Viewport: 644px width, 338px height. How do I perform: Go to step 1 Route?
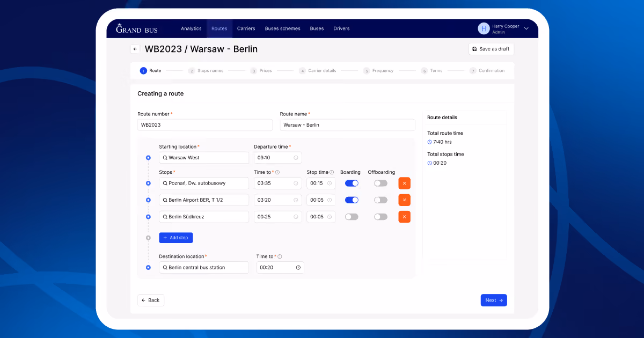point(151,71)
